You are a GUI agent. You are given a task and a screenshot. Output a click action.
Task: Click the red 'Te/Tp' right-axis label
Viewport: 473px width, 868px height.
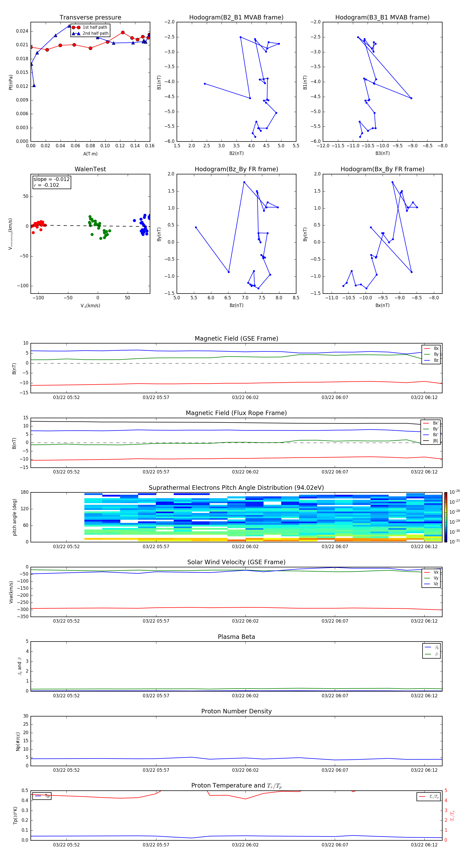tap(452, 816)
